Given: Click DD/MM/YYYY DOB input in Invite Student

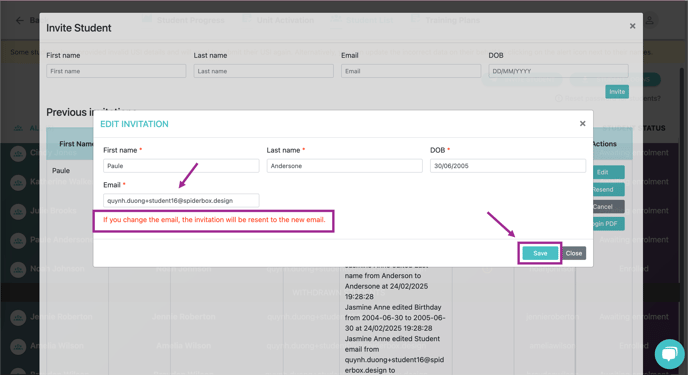Looking at the screenshot, I should pyautogui.click(x=559, y=71).
